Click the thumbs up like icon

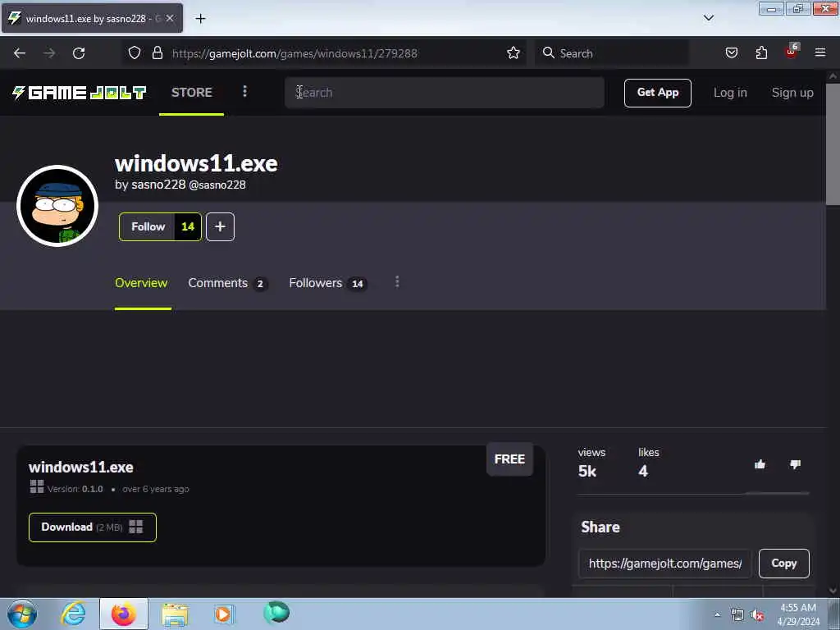click(x=760, y=464)
